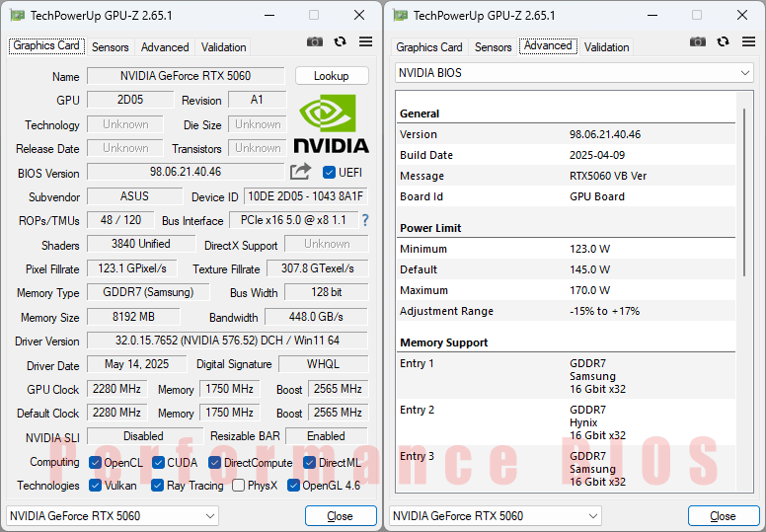Image resolution: width=766 pixels, height=532 pixels.
Task: Open hamburger menu in left GPU-Z window
Action: click(365, 42)
